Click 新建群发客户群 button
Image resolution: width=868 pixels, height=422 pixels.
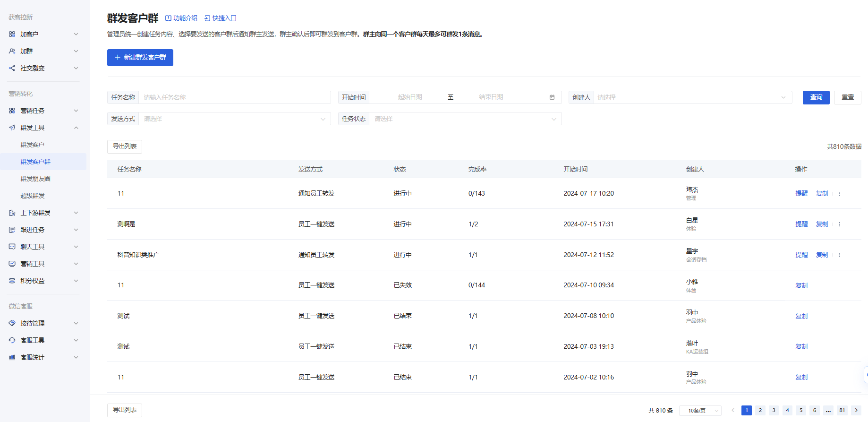tap(140, 58)
